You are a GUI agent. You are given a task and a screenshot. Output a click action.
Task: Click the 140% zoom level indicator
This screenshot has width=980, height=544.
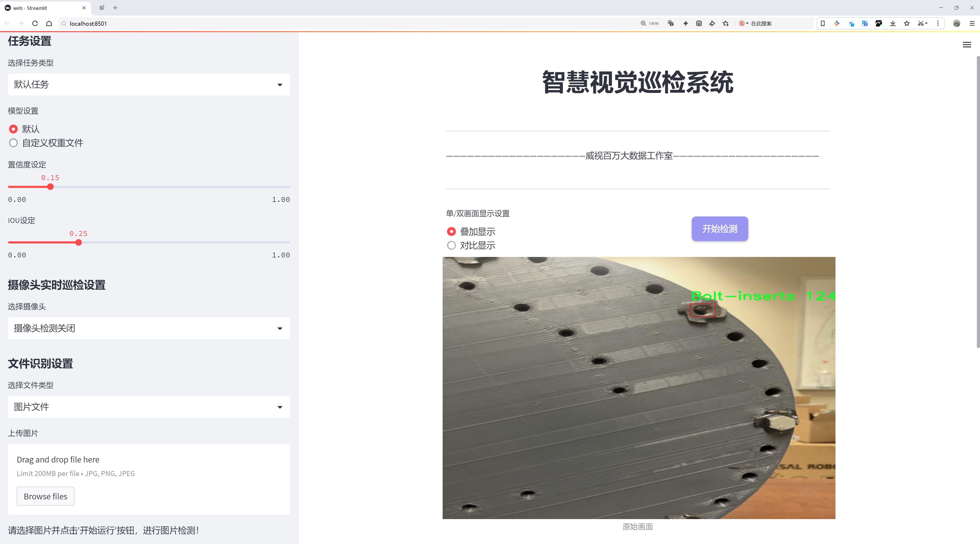coord(650,23)
